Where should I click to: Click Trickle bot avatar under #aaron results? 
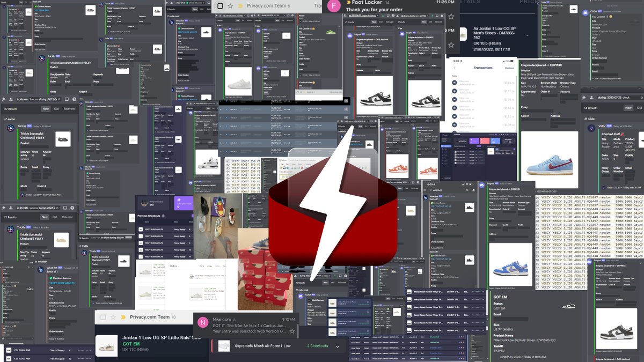pyautogui.click(x=10, y=128)
